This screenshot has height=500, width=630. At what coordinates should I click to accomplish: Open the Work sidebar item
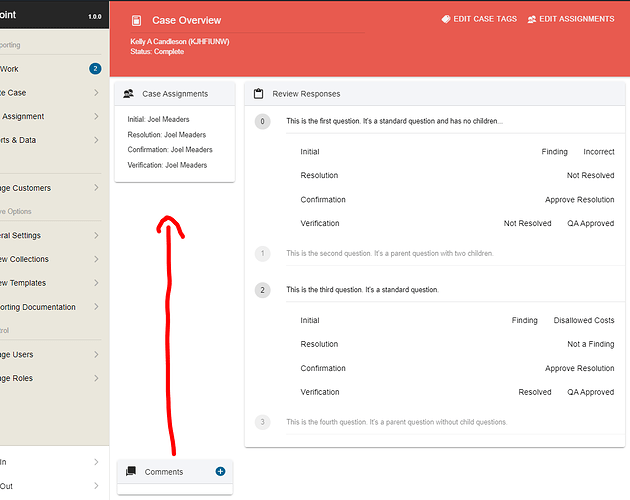pos(51,69)
